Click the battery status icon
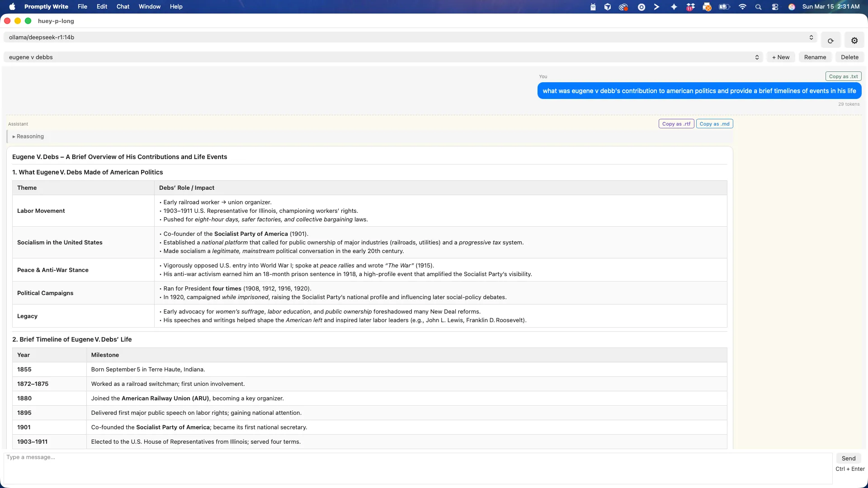The image size is (868, 488). [x=723, y=7]
